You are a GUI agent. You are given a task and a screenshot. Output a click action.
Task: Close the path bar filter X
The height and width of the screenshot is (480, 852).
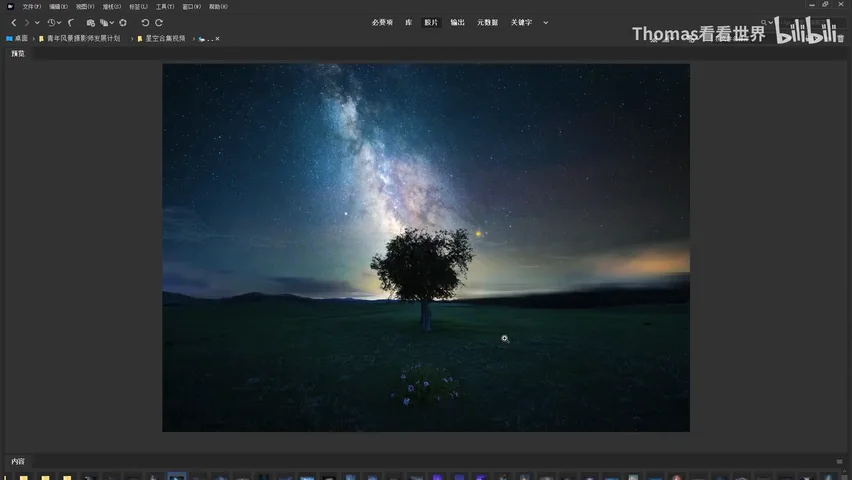click(x=217, y=39)
